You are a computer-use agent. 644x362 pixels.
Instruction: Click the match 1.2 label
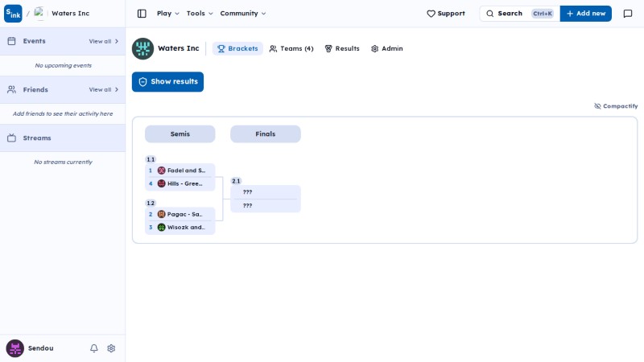tap(151, 204)
